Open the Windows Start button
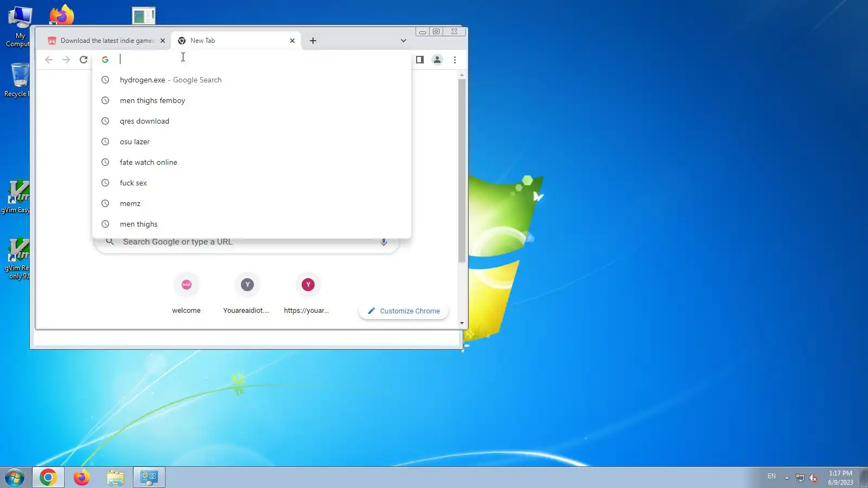 point(15,478)
